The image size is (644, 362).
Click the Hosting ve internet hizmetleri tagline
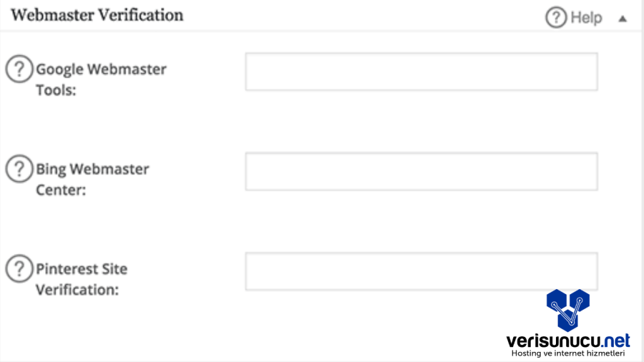568,355
